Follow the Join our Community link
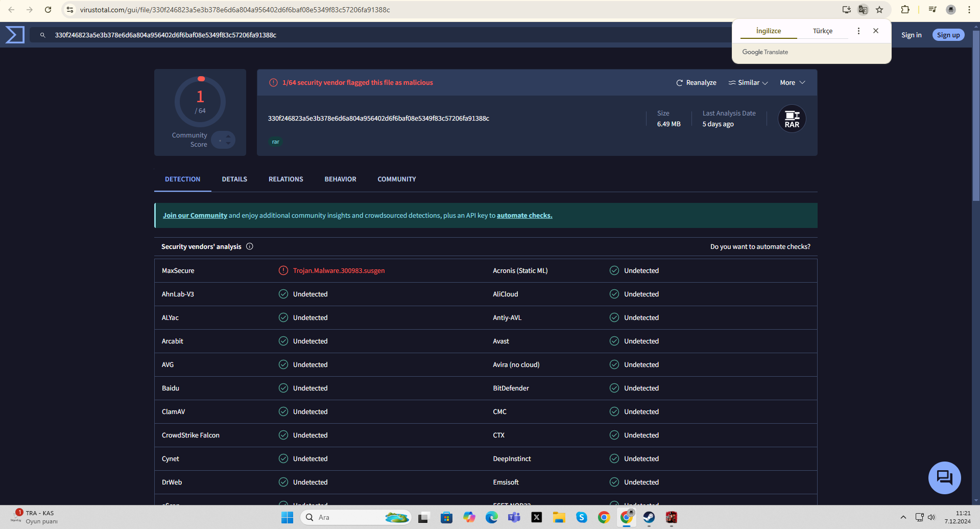The width and height of the screenshot is (980, 529). tap(195, 215)
